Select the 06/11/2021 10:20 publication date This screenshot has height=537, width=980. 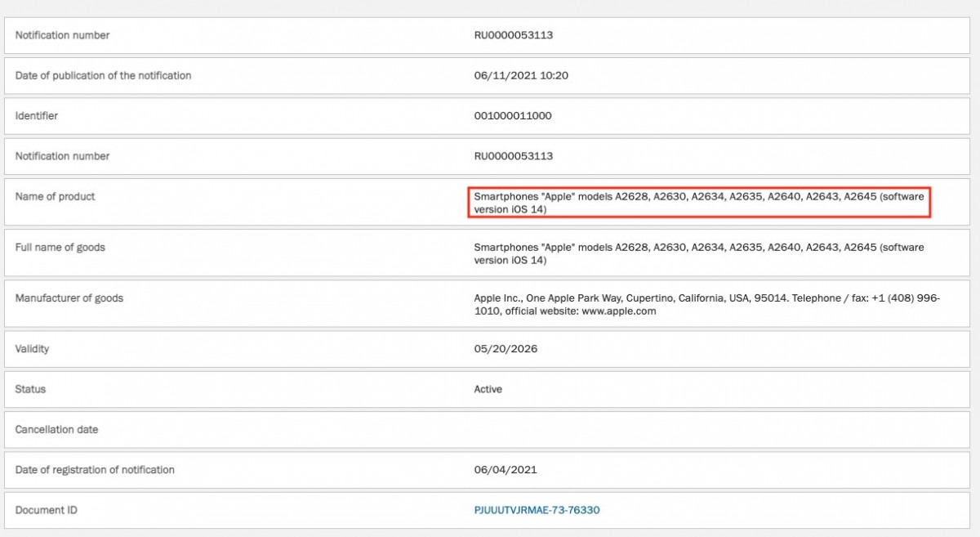521,75
